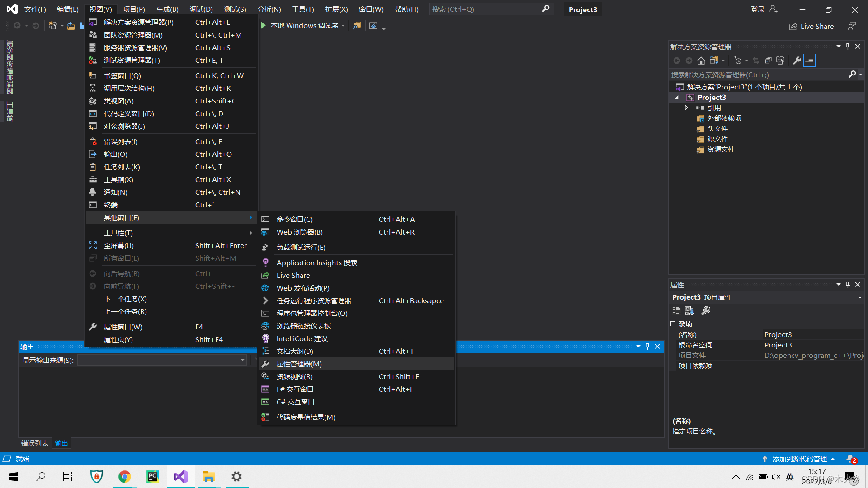868x488 pixels.
Task: Expand the 引用 tree node
Action: click(x=686, y=108)
